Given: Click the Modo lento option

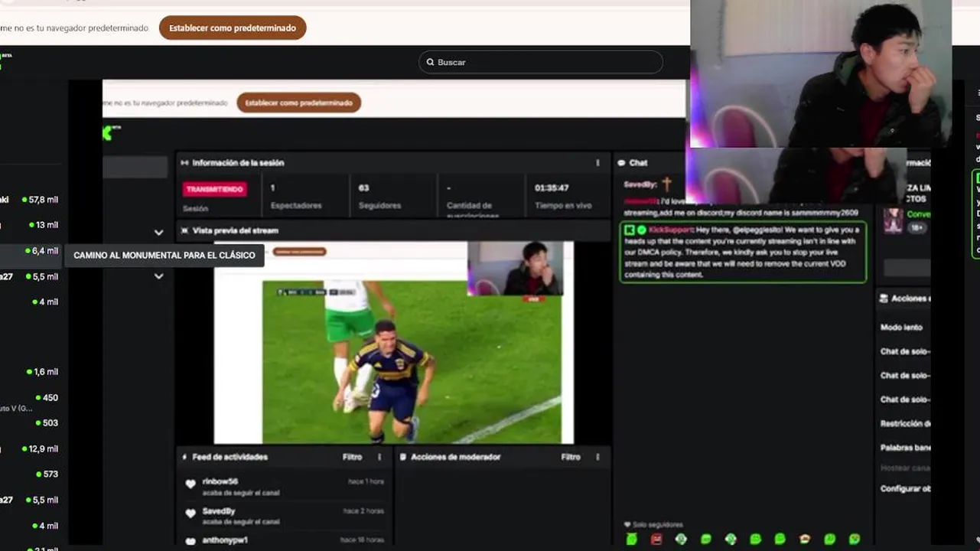Looking at the screenshot, I should 902,328.
